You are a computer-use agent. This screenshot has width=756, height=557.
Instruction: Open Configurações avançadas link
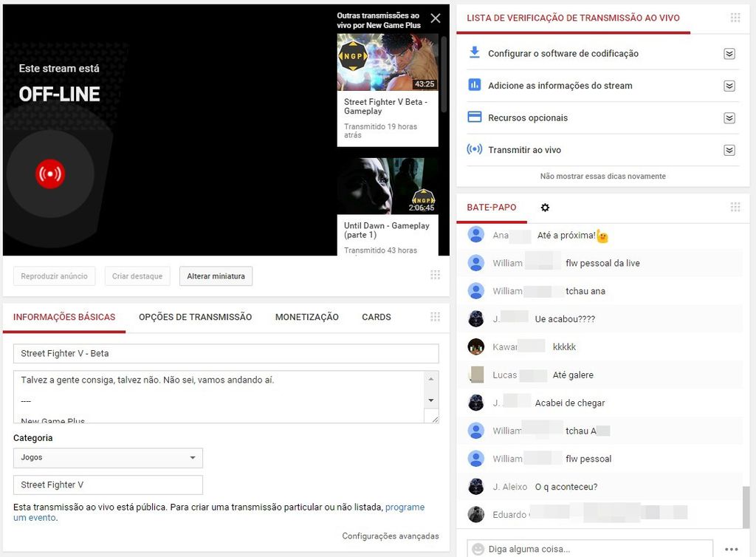[x=391, y=536]
